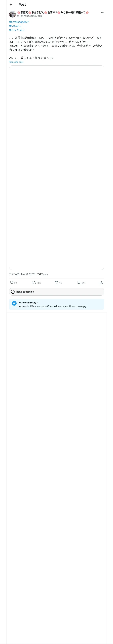Click the share upload icon
This screenshot has height=644, width=113.
(101, 283)
